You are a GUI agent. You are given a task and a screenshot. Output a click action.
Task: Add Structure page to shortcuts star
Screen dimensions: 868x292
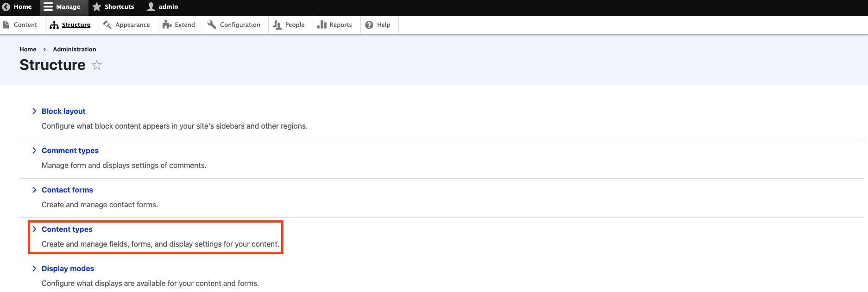tap(97, 65)
